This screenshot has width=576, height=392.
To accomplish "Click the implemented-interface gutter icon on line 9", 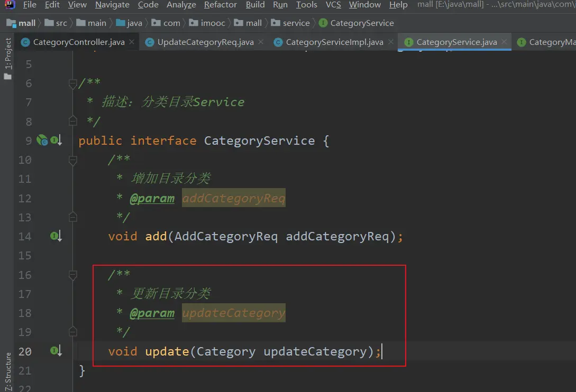I will click(x=56, y=140).
